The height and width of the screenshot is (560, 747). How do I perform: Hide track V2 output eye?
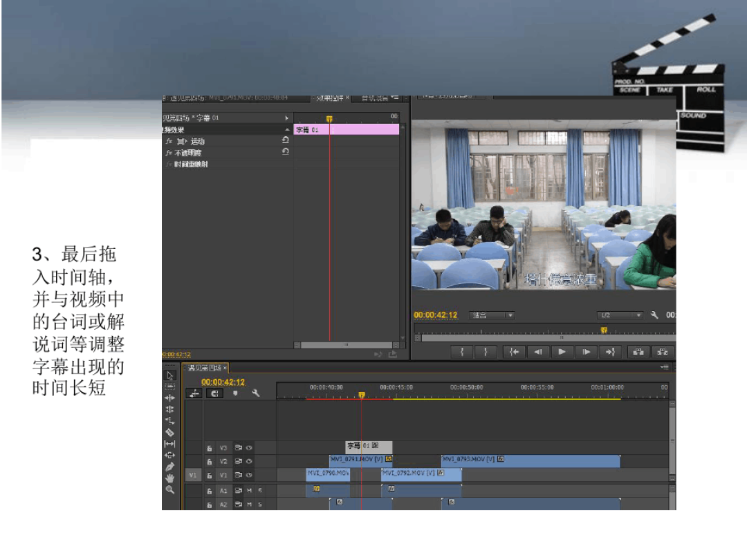tap(249, 461)
